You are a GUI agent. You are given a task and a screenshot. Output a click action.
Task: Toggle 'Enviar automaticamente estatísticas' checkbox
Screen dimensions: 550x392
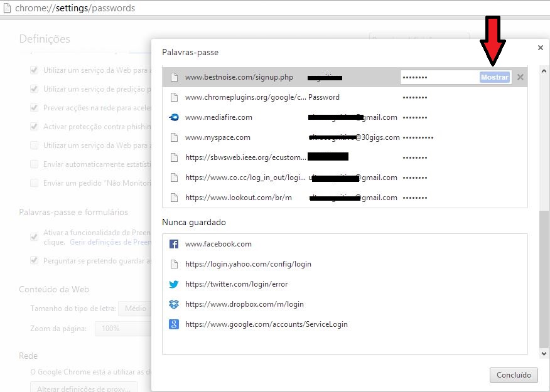(34, 164)
